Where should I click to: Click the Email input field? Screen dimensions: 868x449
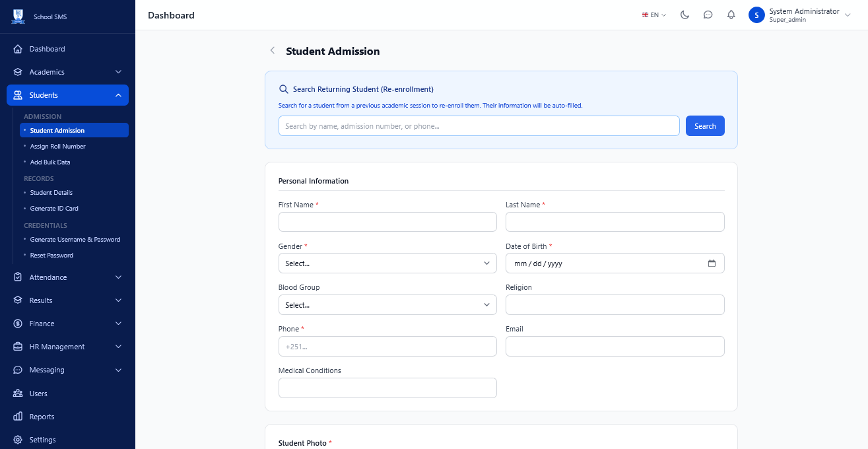615,347
